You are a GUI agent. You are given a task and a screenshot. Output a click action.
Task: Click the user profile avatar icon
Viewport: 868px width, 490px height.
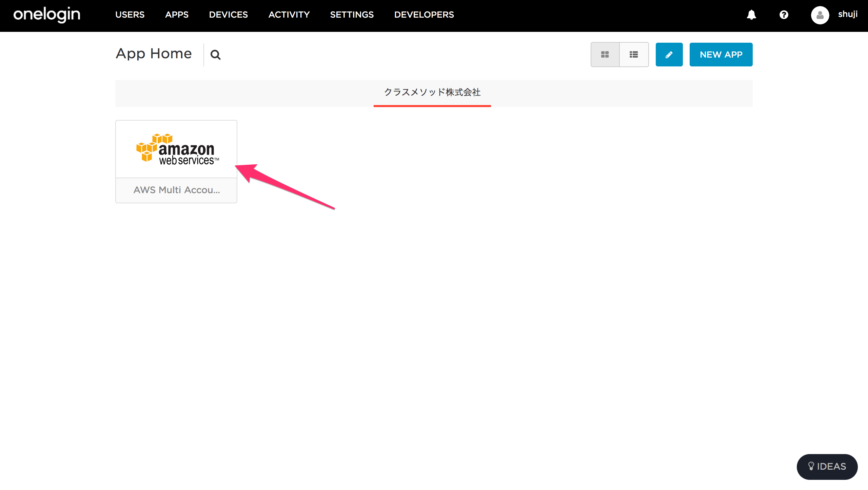click(x=820, y=15)
